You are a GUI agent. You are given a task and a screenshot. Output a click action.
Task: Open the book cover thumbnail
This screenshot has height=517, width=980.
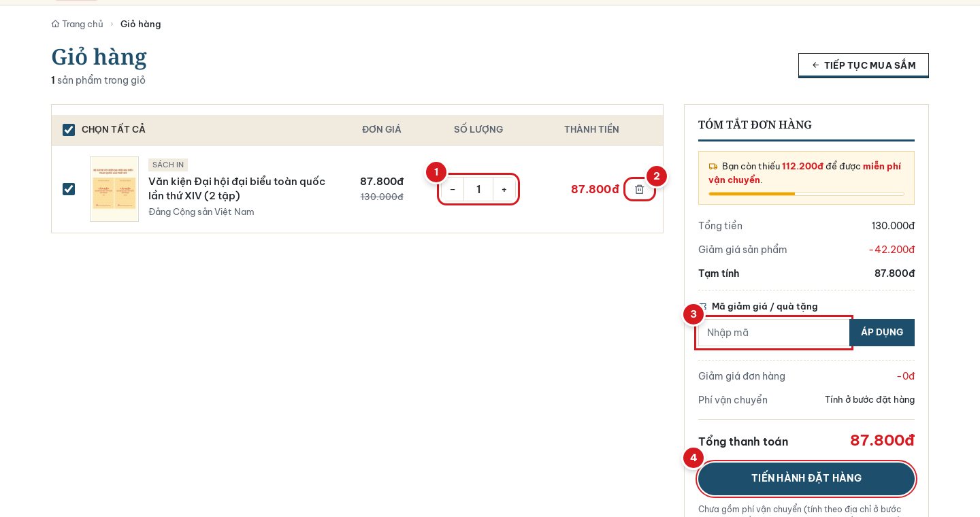click(x=114, y=189)
